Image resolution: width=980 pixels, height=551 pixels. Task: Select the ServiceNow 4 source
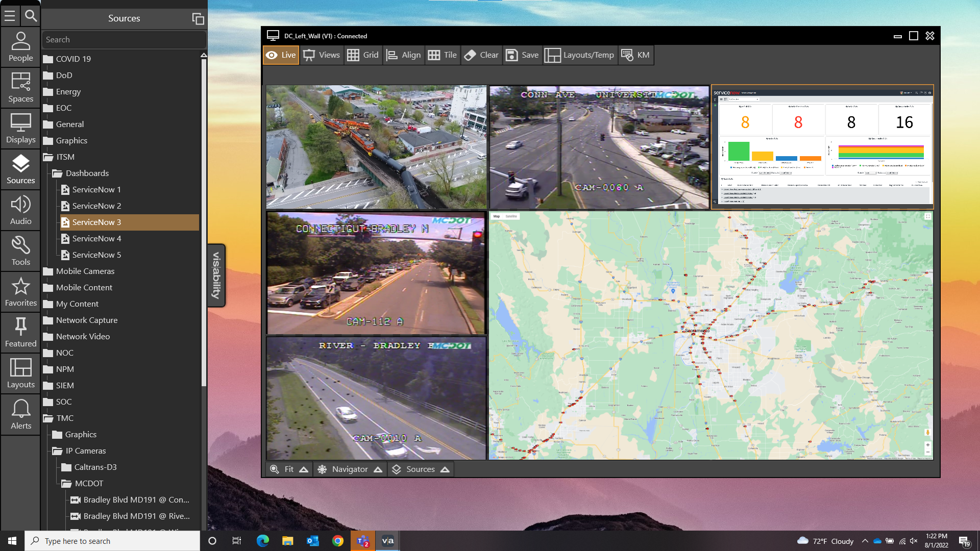click(x=96, y=239)
